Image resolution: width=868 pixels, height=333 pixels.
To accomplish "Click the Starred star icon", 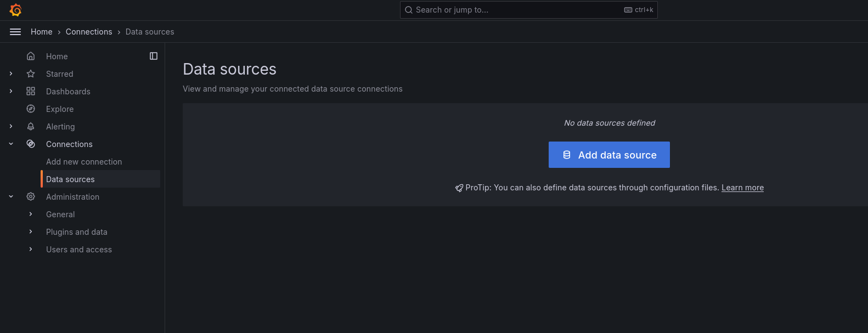I will [31, 74].
